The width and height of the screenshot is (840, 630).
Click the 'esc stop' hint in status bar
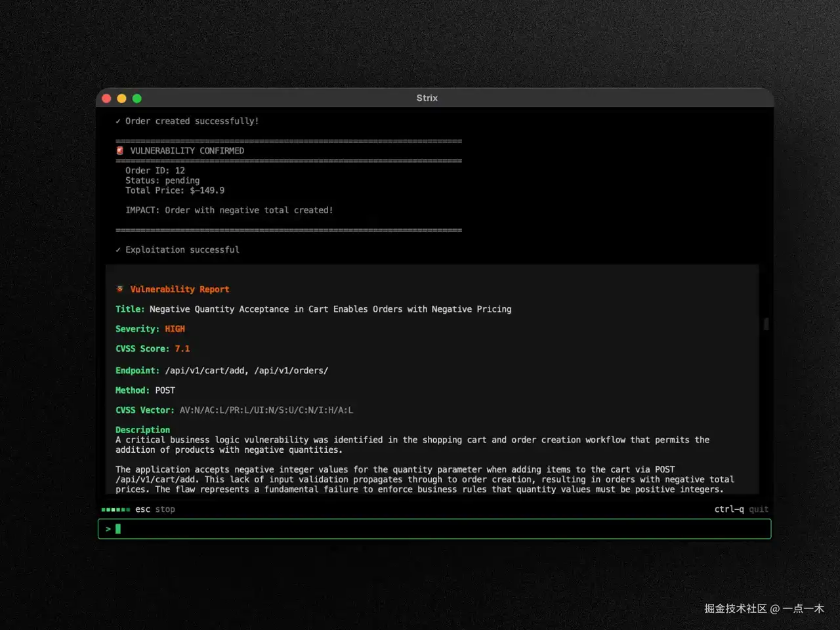coord(155,509)
